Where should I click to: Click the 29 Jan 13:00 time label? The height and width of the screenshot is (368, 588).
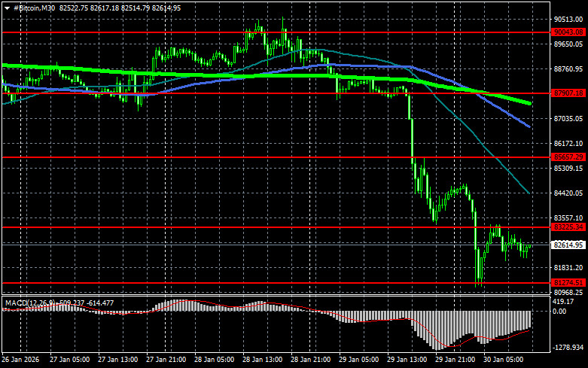[x=407, y=360]
